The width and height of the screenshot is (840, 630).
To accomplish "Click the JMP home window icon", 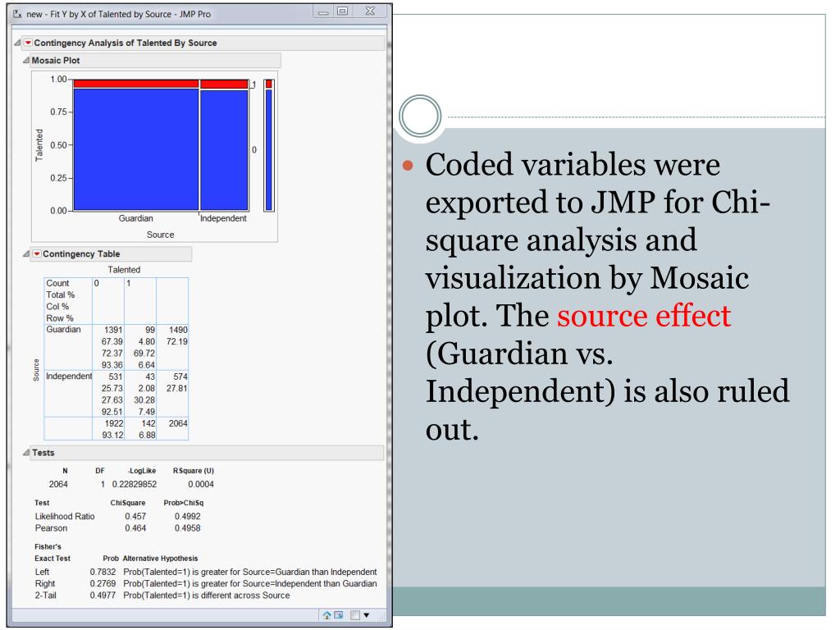I will pos(326,615).
